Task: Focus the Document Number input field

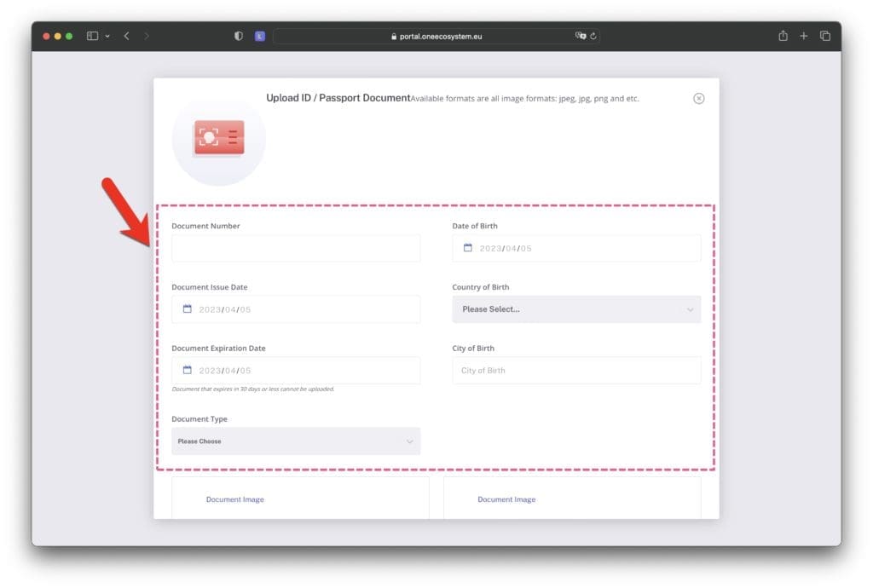Action: pos(296,249)
